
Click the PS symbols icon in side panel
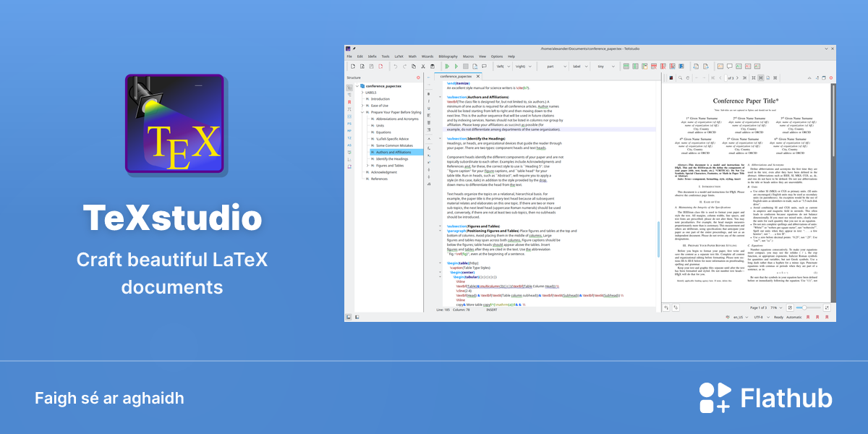click(349, 124)
